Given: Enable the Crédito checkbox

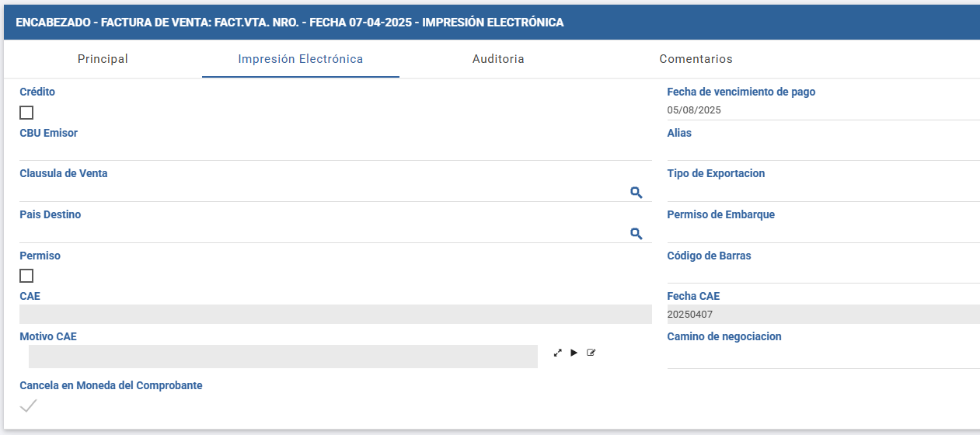Looking at the screenshot, I should point(26,113).
